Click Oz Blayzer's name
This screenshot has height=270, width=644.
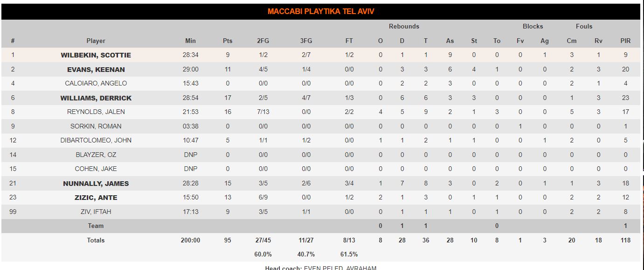point(96,155)
